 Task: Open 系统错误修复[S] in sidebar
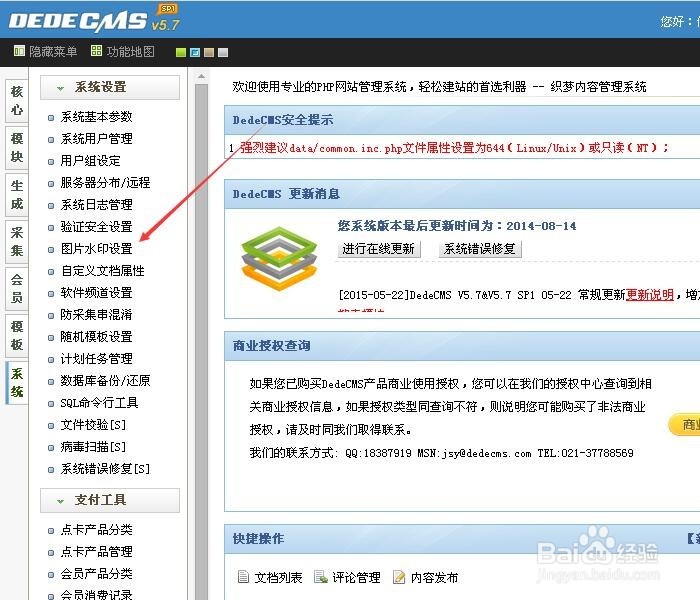click(105, 469)
